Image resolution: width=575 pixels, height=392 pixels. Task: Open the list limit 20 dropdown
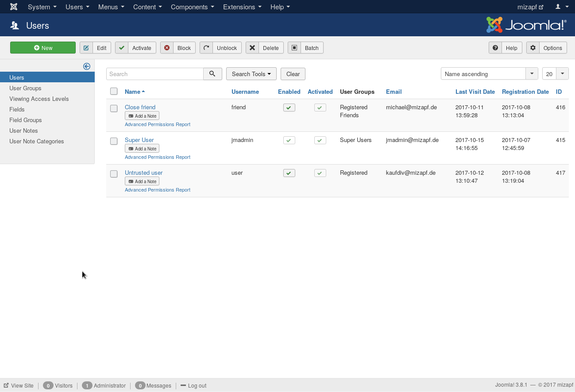click(556, 74)
